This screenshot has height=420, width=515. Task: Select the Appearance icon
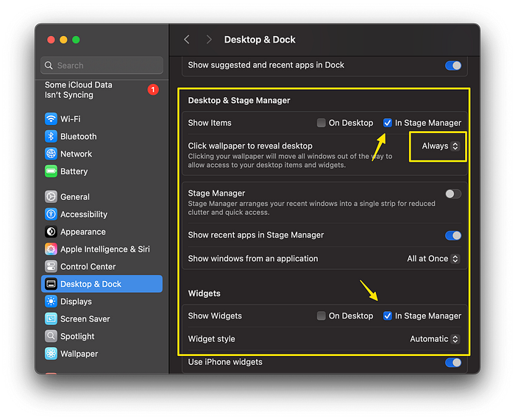click(51, 232)
